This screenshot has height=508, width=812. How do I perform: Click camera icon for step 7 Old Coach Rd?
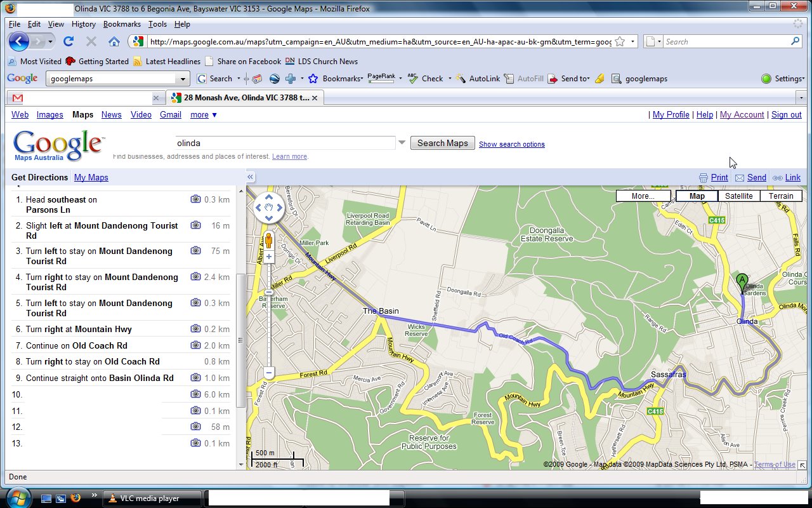(x=196, y=345)
